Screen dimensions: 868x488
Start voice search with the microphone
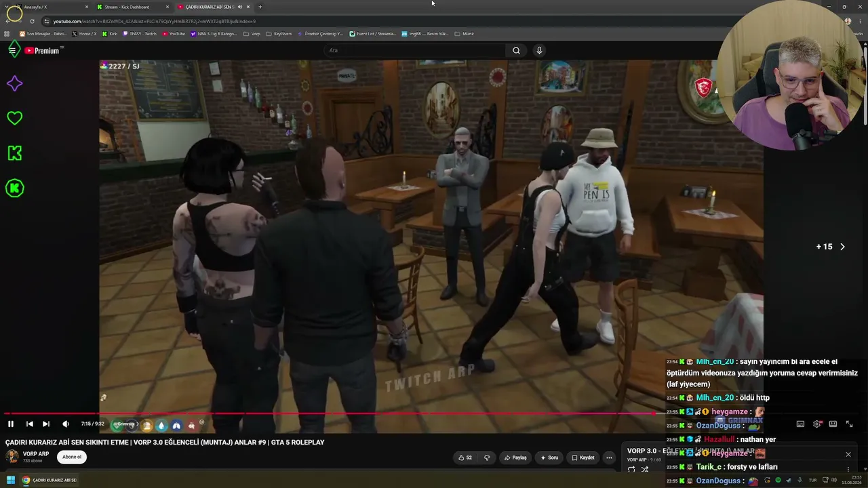[x=539, y=50]
